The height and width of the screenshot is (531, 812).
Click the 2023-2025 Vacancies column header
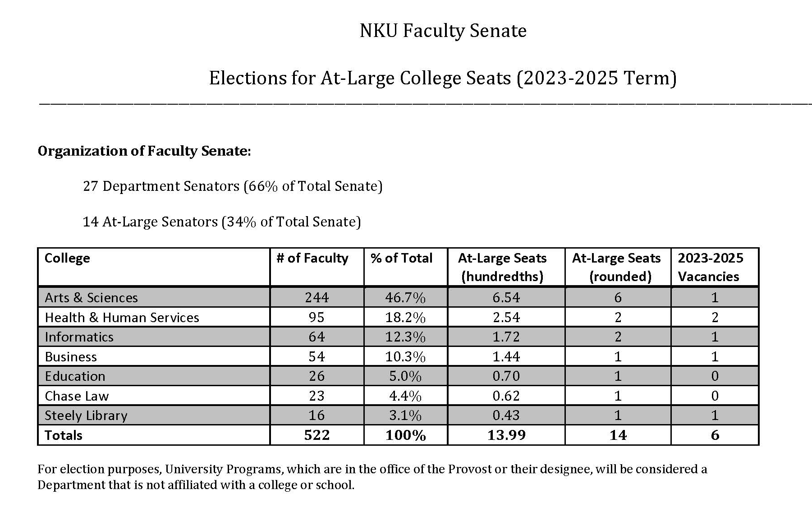coord(710,267)
